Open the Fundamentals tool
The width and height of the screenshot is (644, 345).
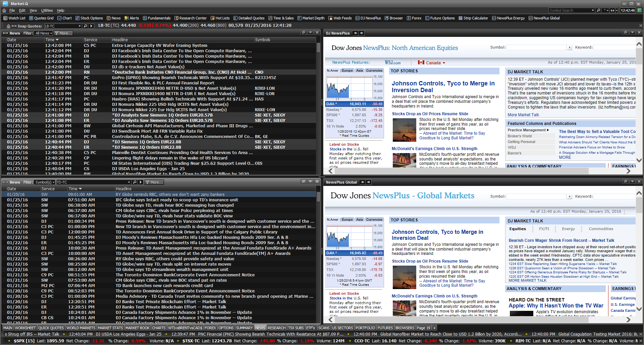point(157,18)
